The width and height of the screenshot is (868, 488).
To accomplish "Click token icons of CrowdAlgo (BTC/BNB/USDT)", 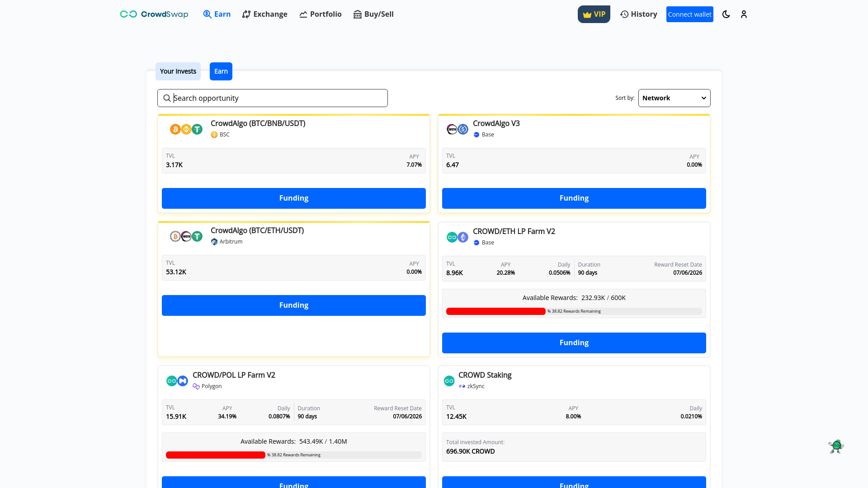I will click(x=186, y=129).
